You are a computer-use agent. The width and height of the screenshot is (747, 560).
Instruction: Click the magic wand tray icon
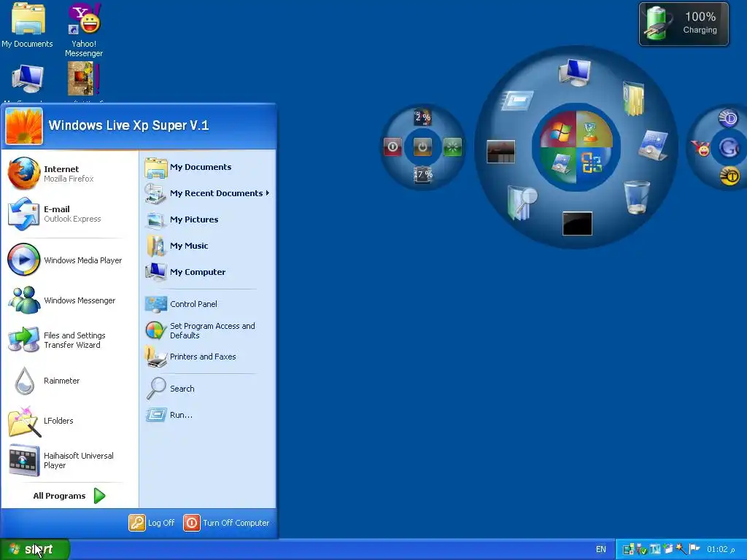point(681,549)
